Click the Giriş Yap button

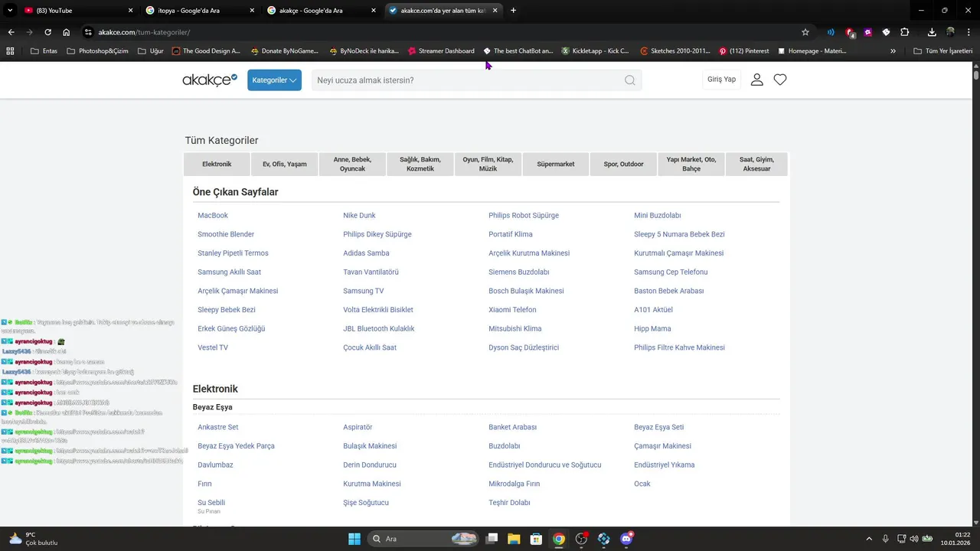click(721, 80)
